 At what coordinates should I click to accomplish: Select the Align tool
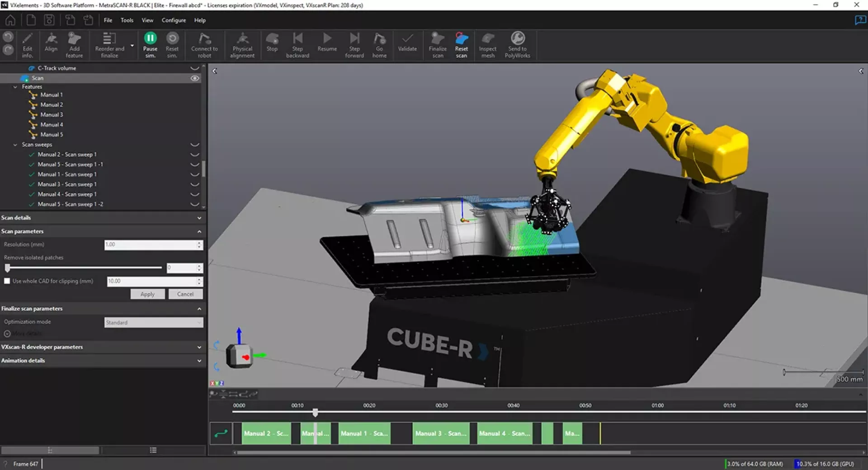pos(51,39)
